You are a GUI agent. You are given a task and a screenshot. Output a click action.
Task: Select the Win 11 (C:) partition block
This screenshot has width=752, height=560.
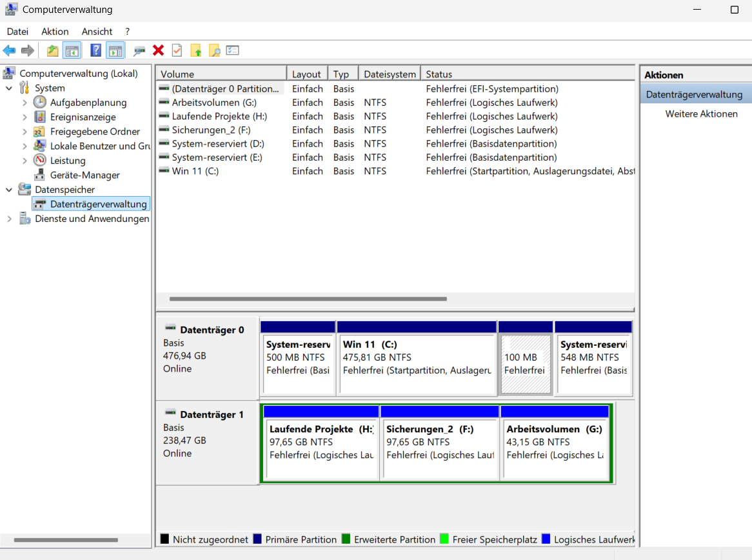click(417, 363)
